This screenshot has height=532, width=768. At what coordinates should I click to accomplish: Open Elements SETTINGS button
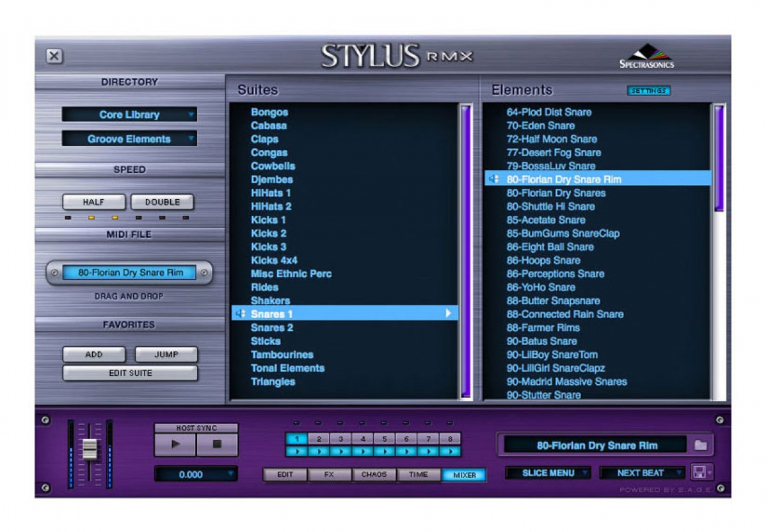[x=649, y=91]
